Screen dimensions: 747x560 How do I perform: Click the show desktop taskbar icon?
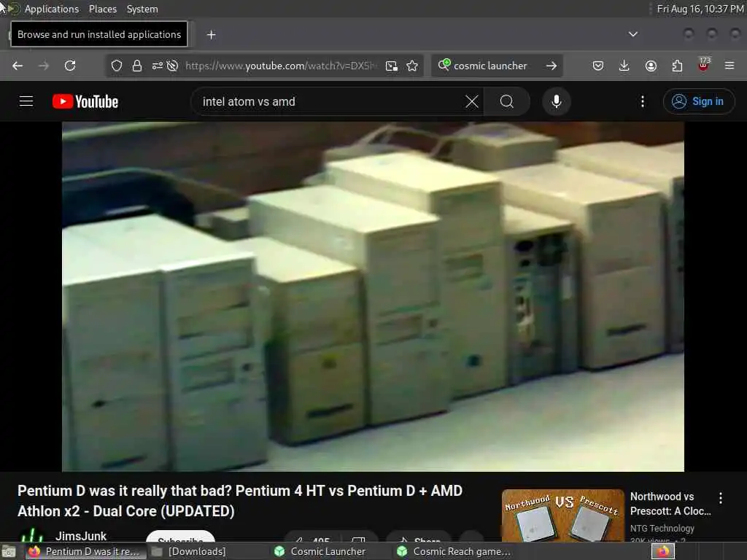[9, 552]
